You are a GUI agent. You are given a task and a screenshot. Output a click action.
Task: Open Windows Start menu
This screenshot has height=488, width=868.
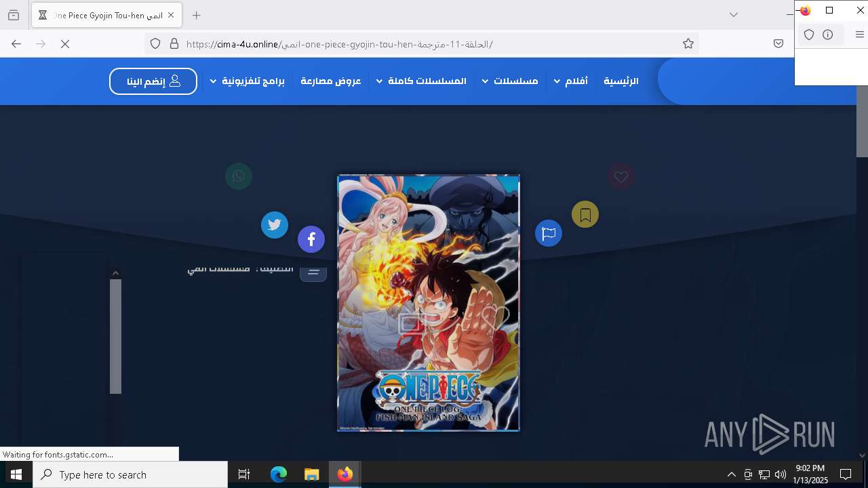coord(16,474)
